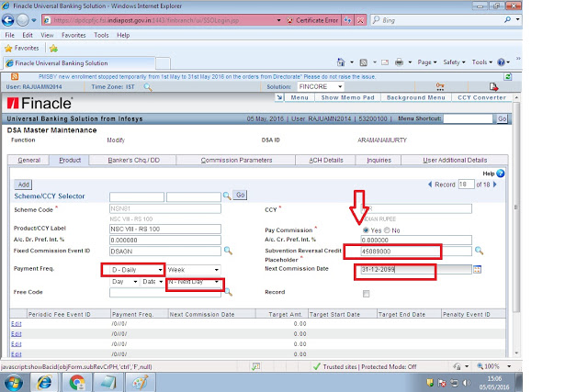
Task: Click the green refresh icon at ticker end
Action: pyautogui.click(x=508, y=77)
